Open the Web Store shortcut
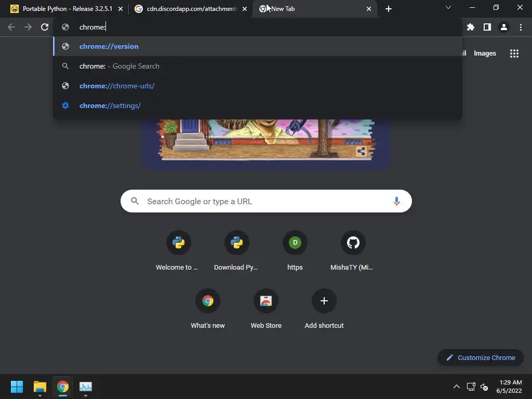The height and width of the screenshot is (399, 532). point(266,309)
